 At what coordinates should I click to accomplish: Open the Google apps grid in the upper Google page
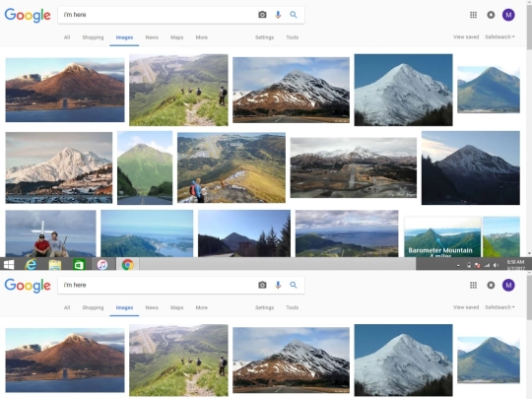tap(473, 15)
